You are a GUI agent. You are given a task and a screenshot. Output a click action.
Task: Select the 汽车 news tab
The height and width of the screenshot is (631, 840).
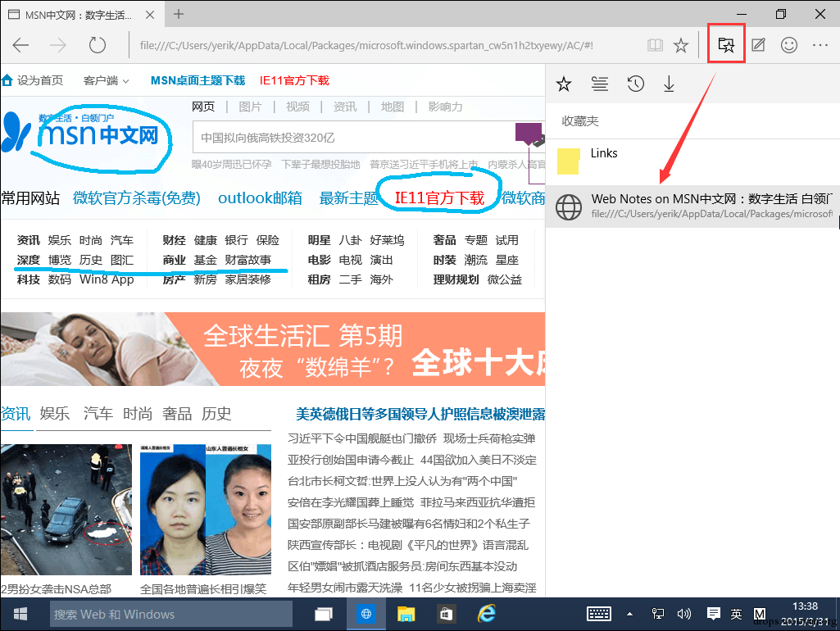point(98,414)
